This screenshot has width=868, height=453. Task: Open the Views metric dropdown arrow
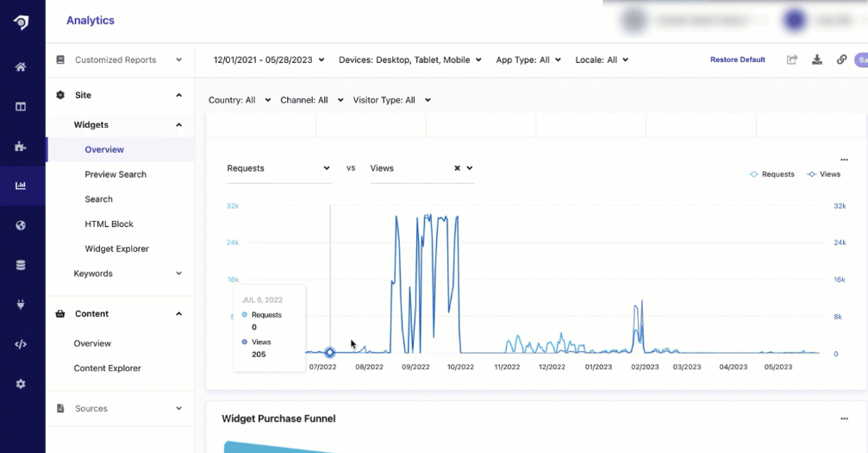470,168
